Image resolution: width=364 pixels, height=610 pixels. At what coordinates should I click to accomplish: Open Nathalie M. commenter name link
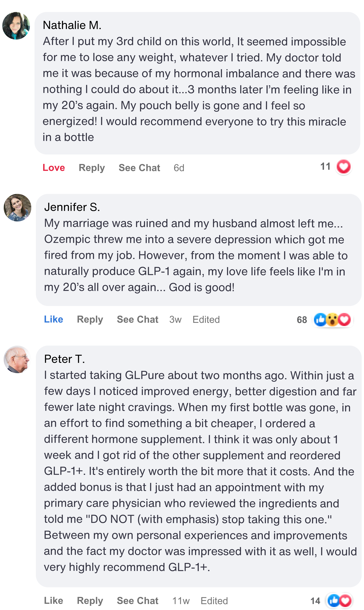(x=72, y=25)
